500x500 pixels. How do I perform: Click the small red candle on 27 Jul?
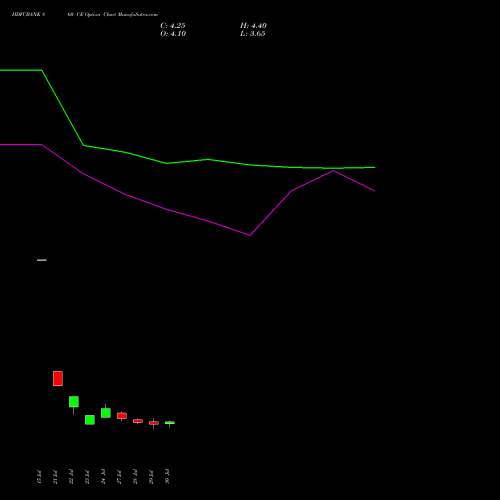[122, 416]
